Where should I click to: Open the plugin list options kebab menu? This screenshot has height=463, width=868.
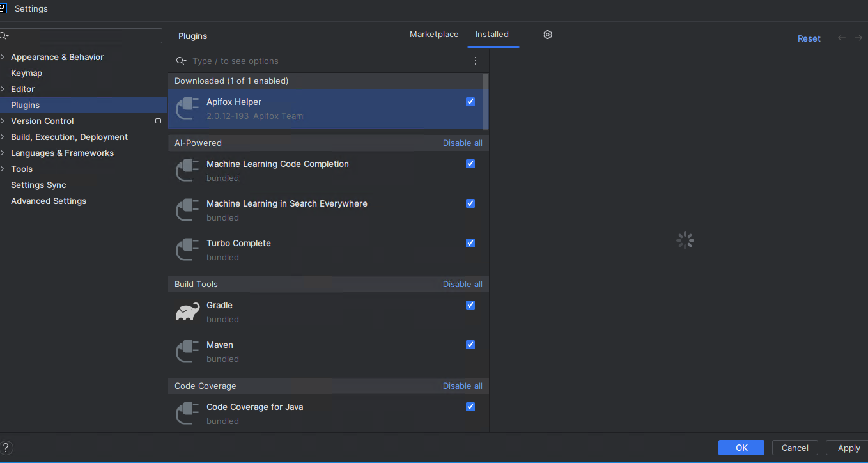[475, 61]
